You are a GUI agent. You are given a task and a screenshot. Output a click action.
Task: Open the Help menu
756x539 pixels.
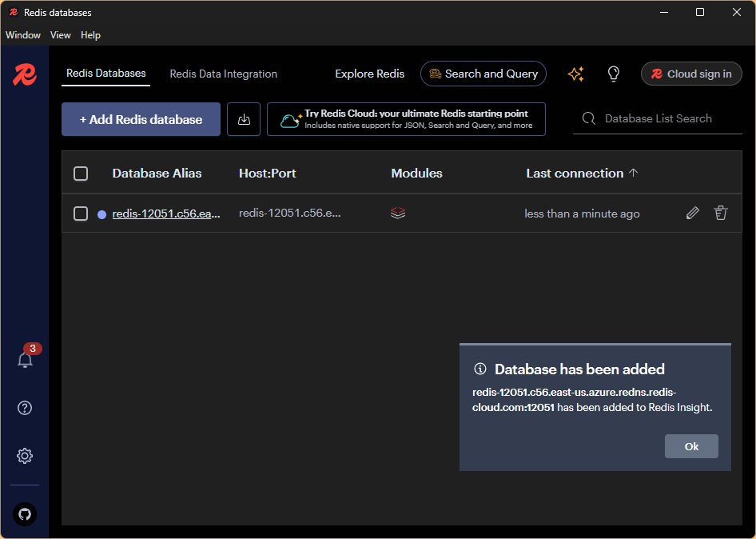pos(90,35)
